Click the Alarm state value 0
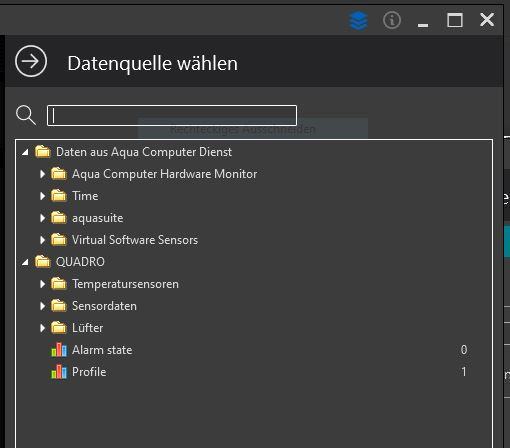This screenshot has height=448, width=510. coord(464,350)
